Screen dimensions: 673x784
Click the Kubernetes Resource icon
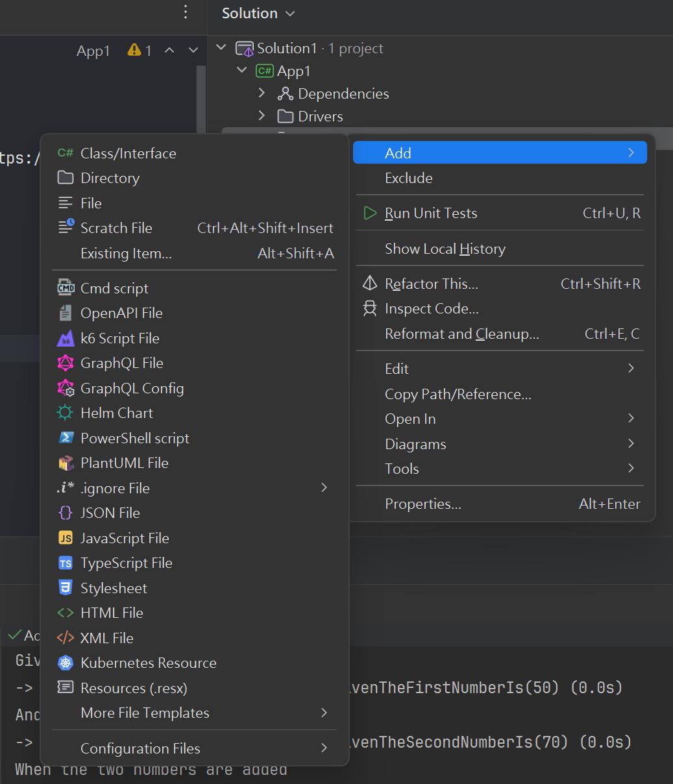(x=66, y=663)
